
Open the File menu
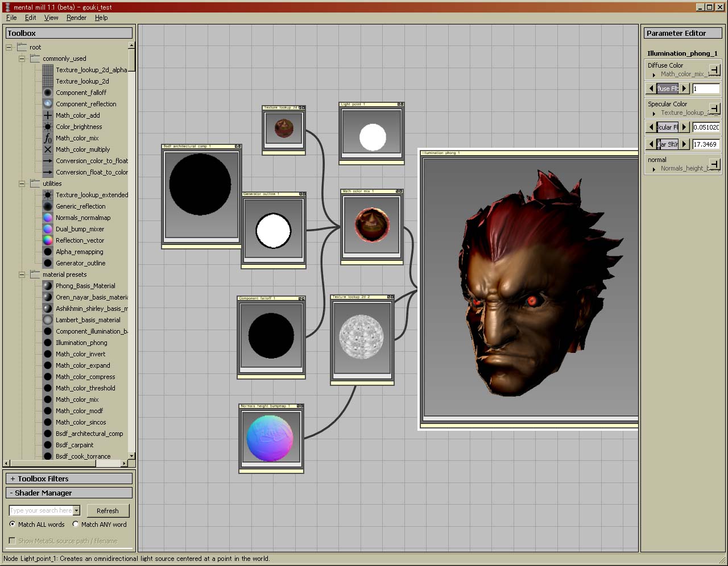point(11,18)
